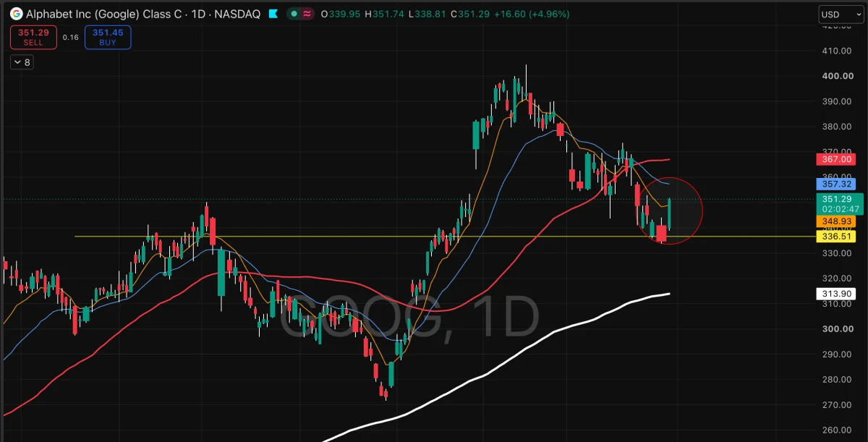Click the 270.00 price axis label
This screenshot has width=868, height=442.
(x=835, y=405)
